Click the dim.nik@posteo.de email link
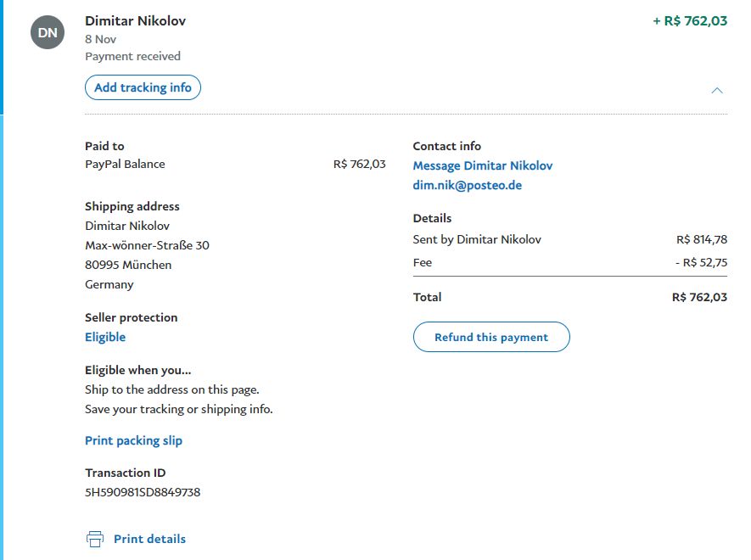Viewport: 751px width, 560px height. coord(468,185)
